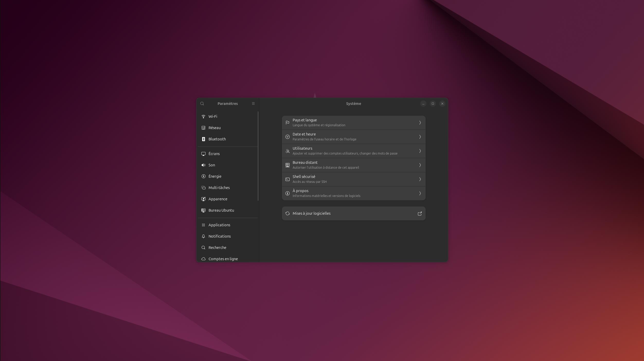Open the hamburger menu in sidebar header
Viewport: 644px width, 361px height.
[x=253, y=104]
